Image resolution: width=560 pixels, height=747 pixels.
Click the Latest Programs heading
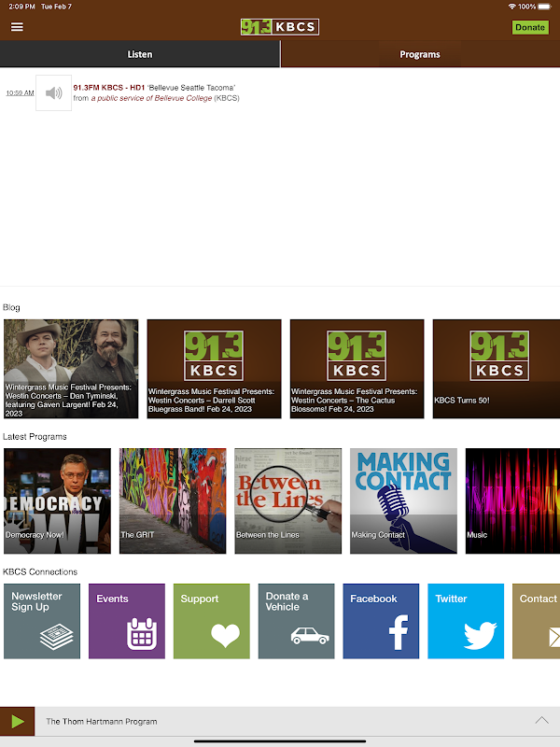35,436
